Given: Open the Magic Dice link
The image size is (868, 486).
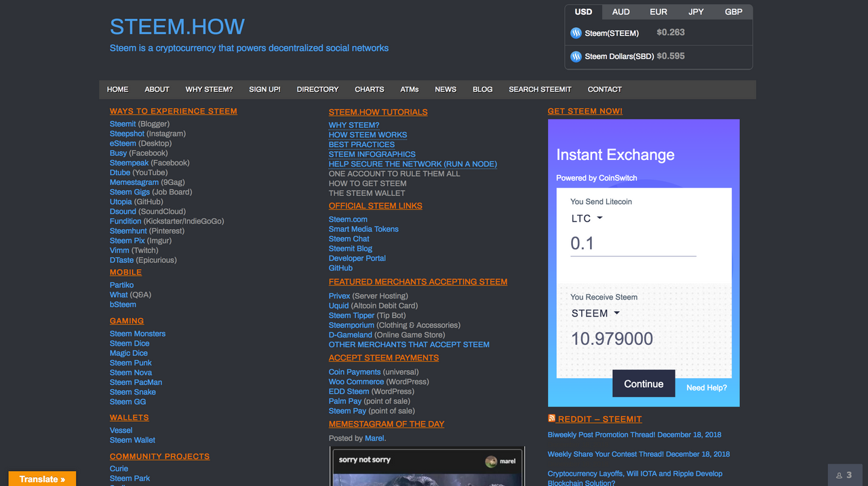Looking at the screenshot, I should pyautogui.click(x=129, y=353).
